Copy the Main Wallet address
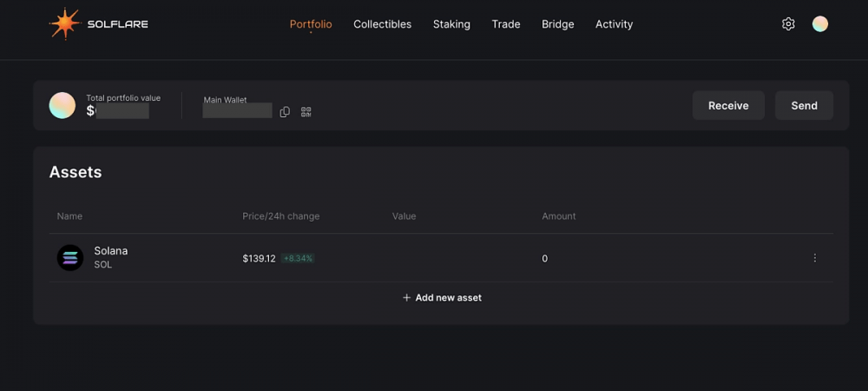The image size is (868, 391). click(285, 112)
